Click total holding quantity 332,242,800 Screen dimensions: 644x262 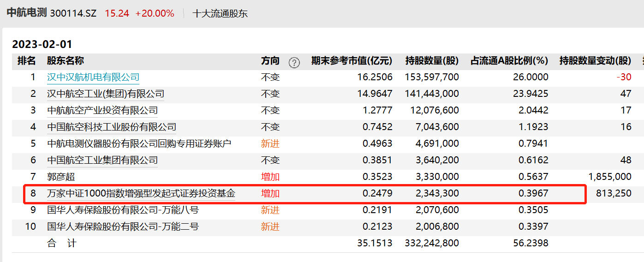[432, 243]
